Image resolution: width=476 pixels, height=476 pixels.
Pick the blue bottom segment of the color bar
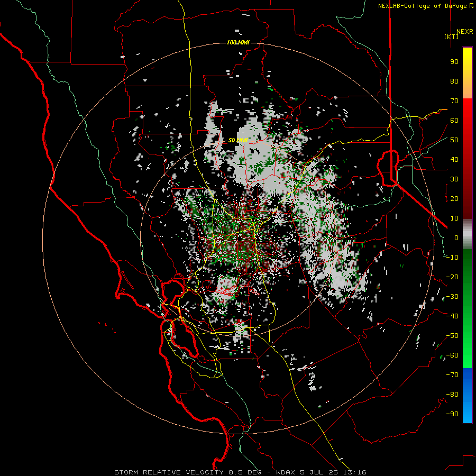(467, 396)
